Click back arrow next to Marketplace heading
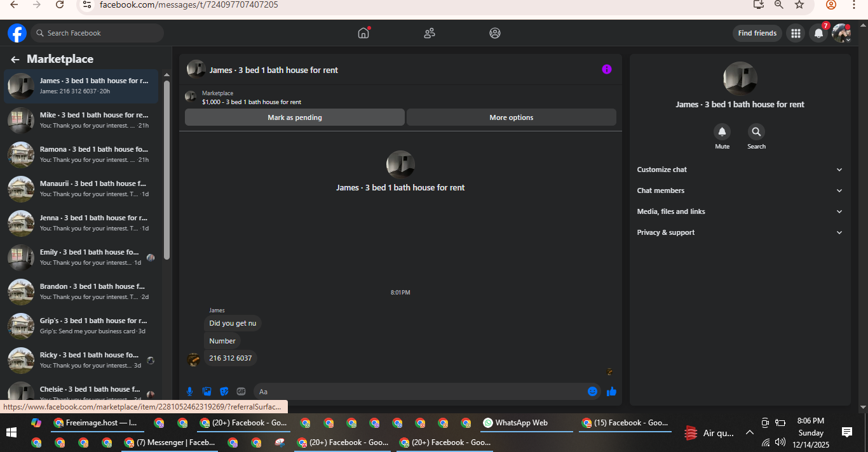 [15, 59]
